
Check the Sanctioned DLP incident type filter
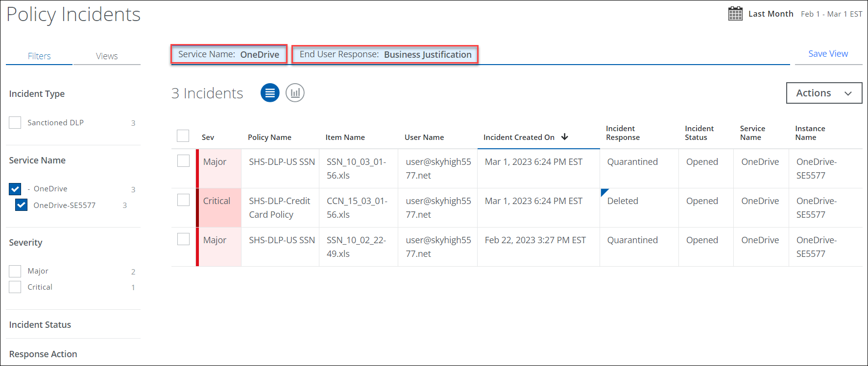[x=15, y=122]
